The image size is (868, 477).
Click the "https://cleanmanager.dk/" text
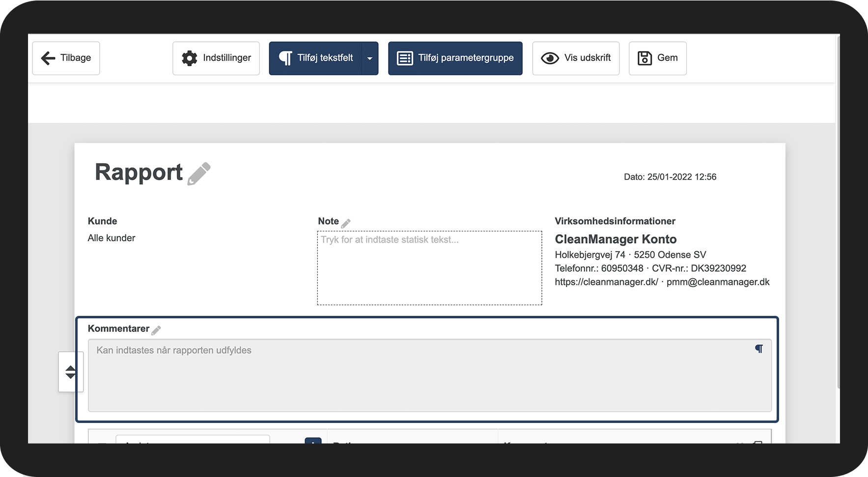(606, 282)
